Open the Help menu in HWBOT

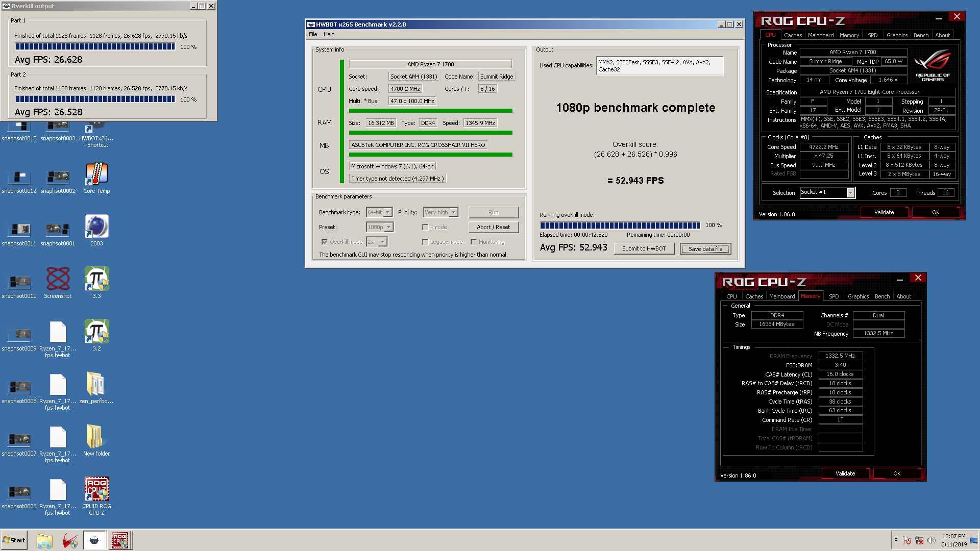coord(329,34)
